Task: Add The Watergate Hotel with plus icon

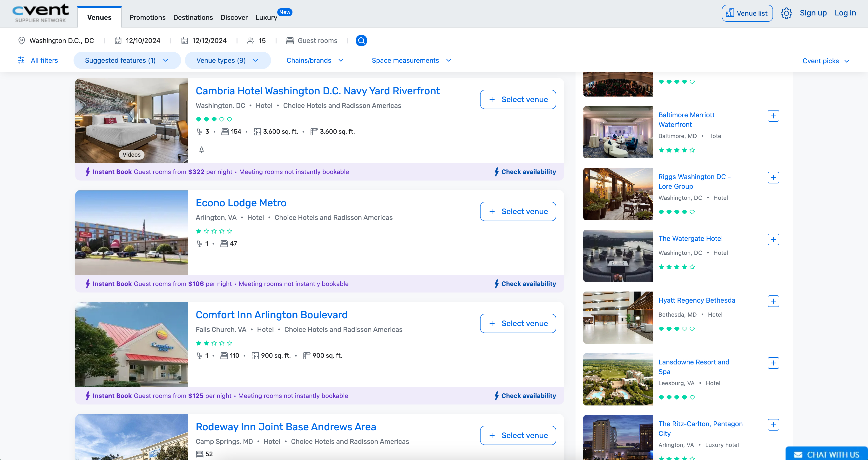Action: click(773, 239)
